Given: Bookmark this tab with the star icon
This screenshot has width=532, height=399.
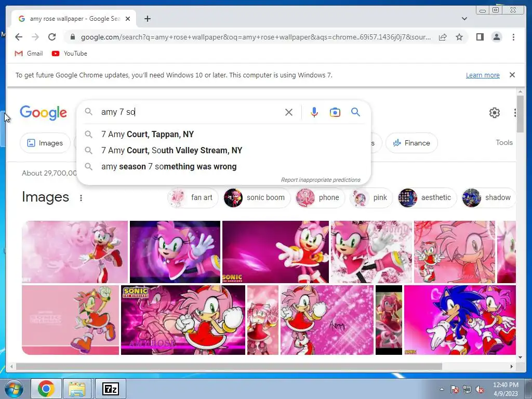Looking at the screenshot, I should [459, 37].
